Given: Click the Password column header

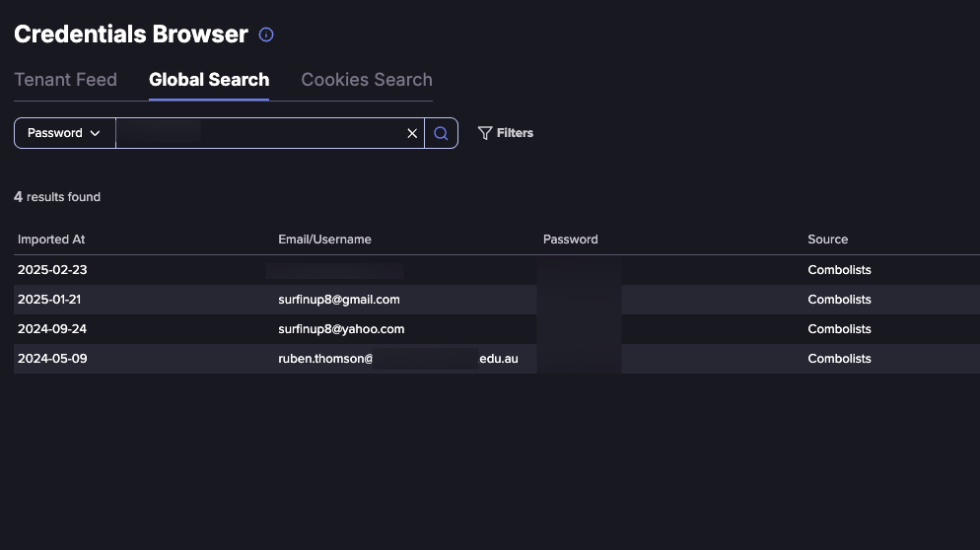Looking at the screenshot, I should 570,240.
